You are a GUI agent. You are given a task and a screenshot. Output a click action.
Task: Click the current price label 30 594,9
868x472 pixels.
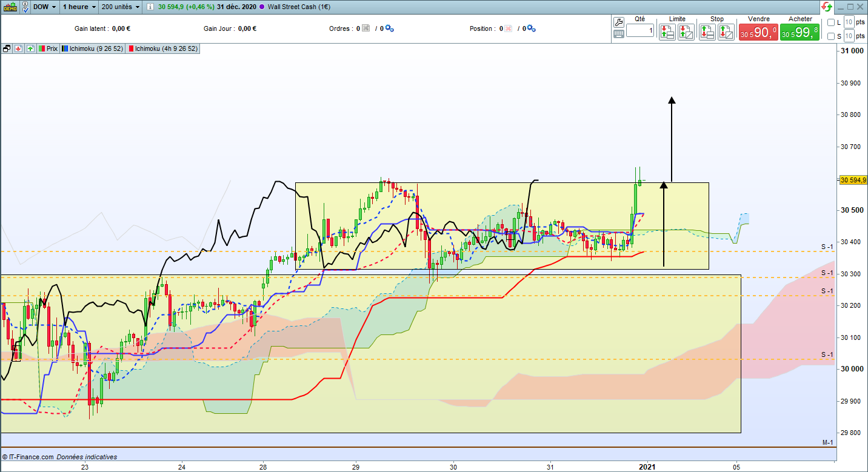852,179
